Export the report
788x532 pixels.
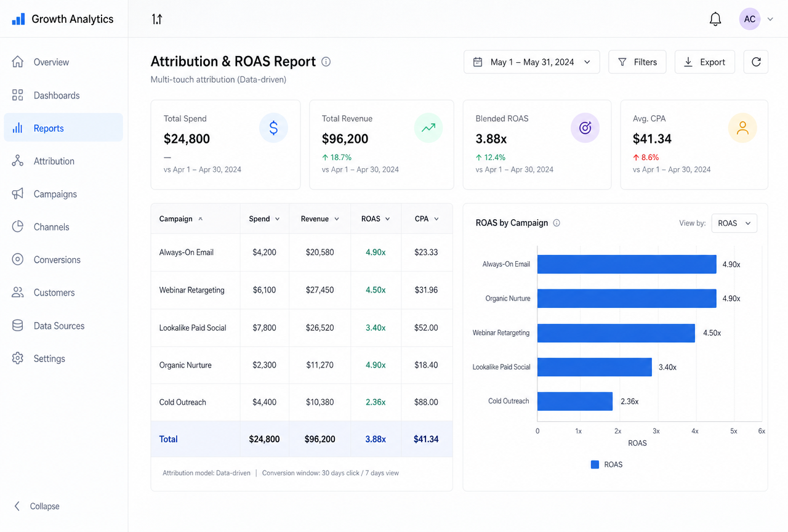click(705, 62)
